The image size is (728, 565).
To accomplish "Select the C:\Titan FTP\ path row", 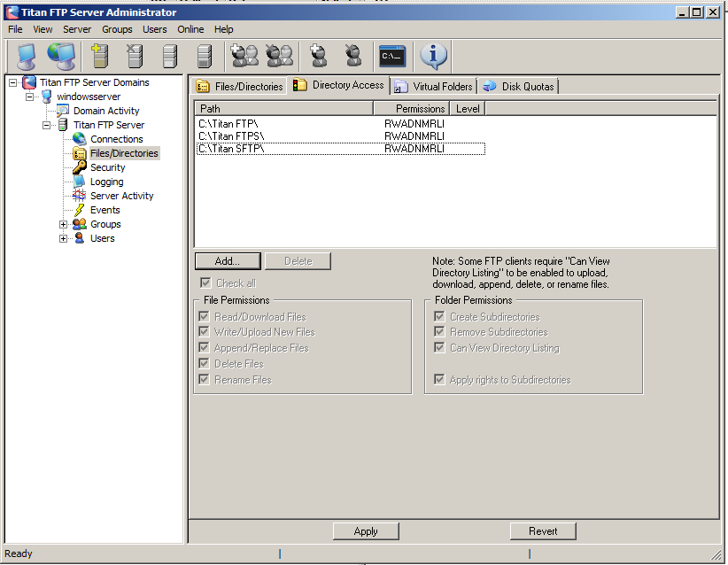I will (x=341, y=124).
